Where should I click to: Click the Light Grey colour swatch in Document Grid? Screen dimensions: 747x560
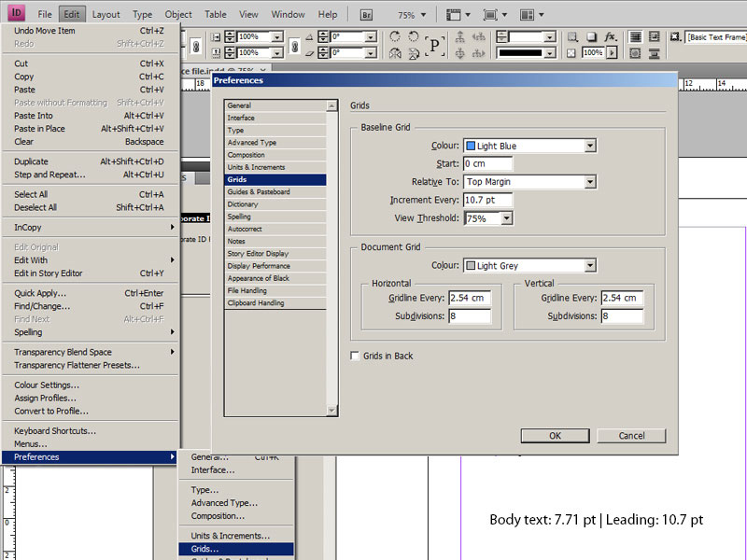click(x=471, y=266)
